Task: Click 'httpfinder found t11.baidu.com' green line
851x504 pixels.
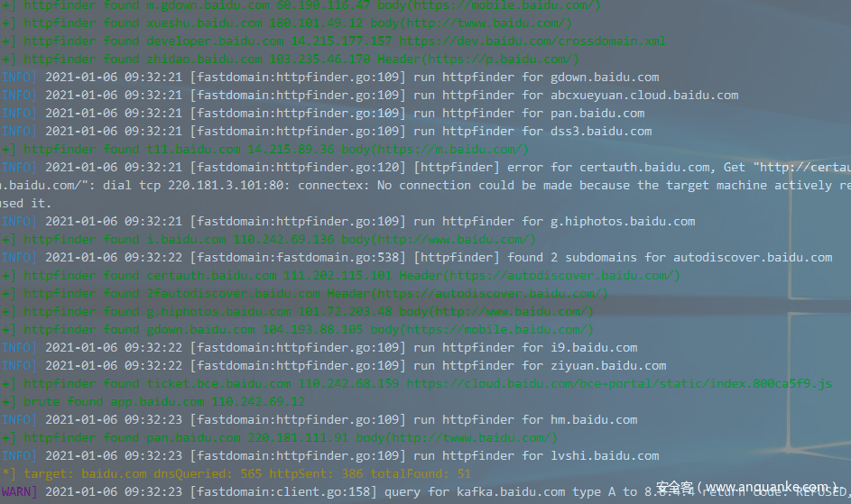Action: coord(264,149)
